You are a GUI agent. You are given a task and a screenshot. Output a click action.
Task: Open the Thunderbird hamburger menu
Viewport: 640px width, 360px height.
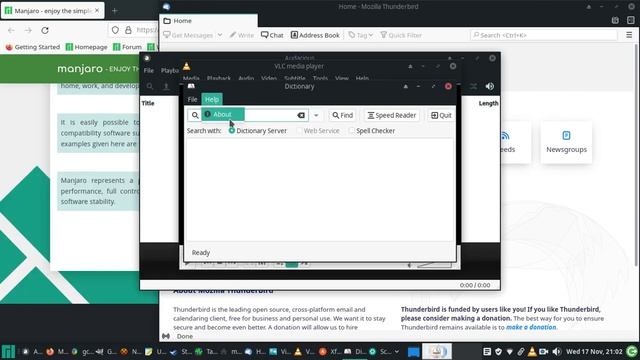(x=629, y=35)
